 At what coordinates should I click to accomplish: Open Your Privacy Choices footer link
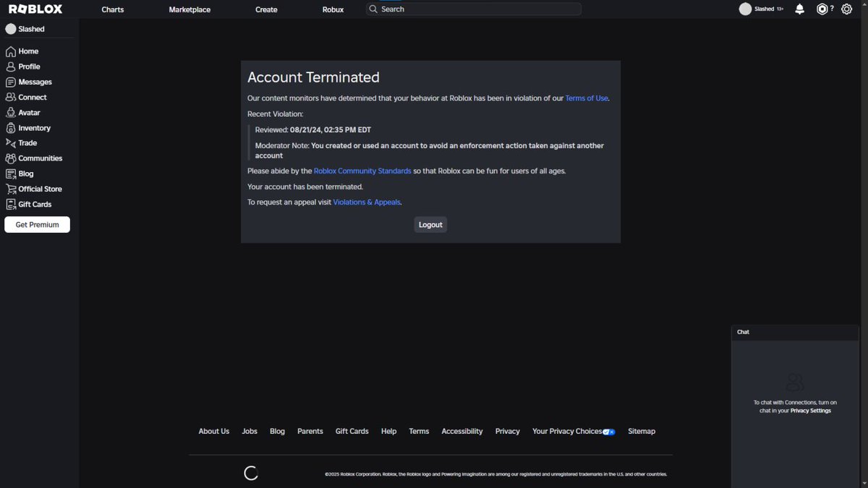click(567, 432)
